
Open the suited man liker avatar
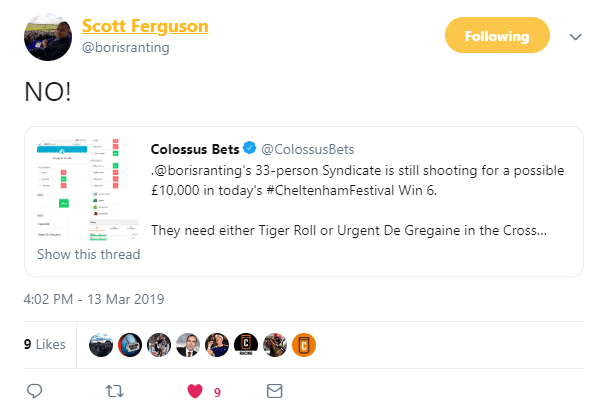coord(187,345)
